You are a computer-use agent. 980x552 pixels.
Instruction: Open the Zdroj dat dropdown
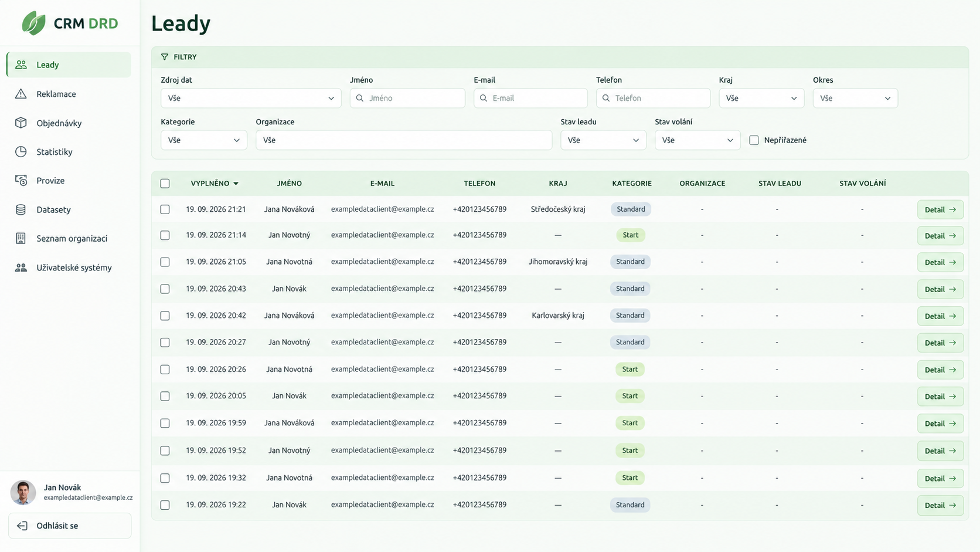click(x=251, y=98)
